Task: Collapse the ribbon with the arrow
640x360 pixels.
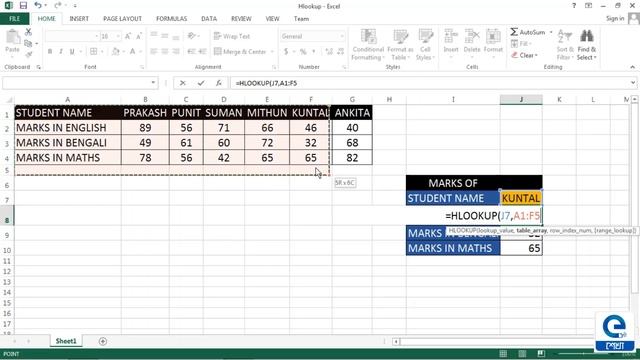Action: [x=633, y=67]
